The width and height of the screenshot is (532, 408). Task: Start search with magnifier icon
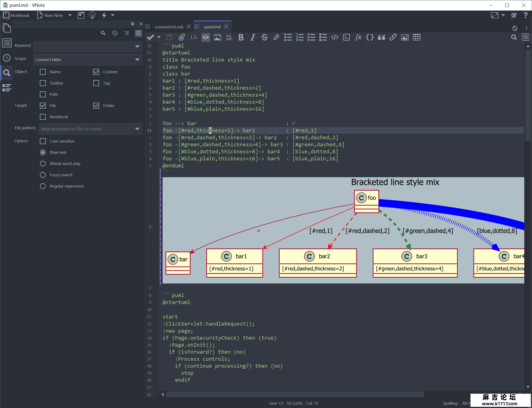click(x=103, y=33)
